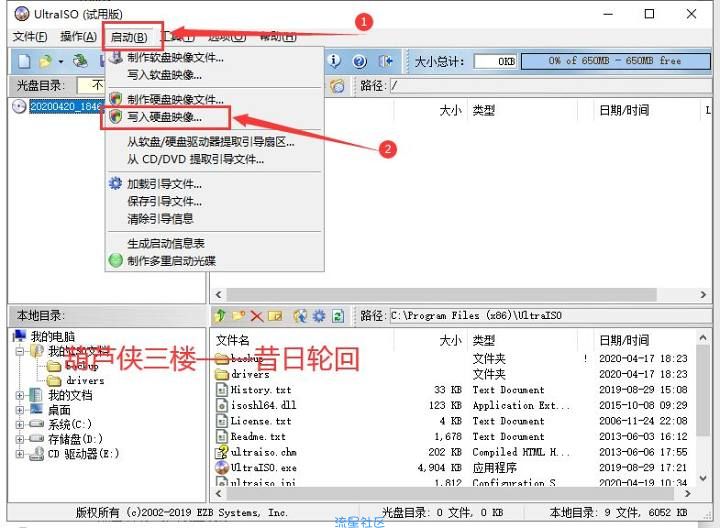Open the dropdown arrow beside Open icon

tap(61, 62)
